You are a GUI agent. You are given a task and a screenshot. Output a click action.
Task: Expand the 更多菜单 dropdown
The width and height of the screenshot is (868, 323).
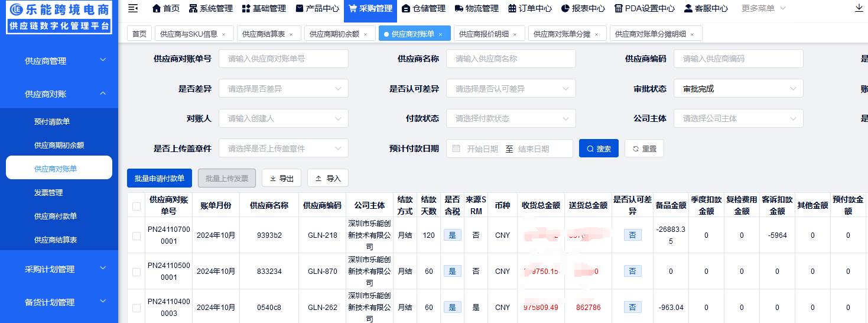763,8
